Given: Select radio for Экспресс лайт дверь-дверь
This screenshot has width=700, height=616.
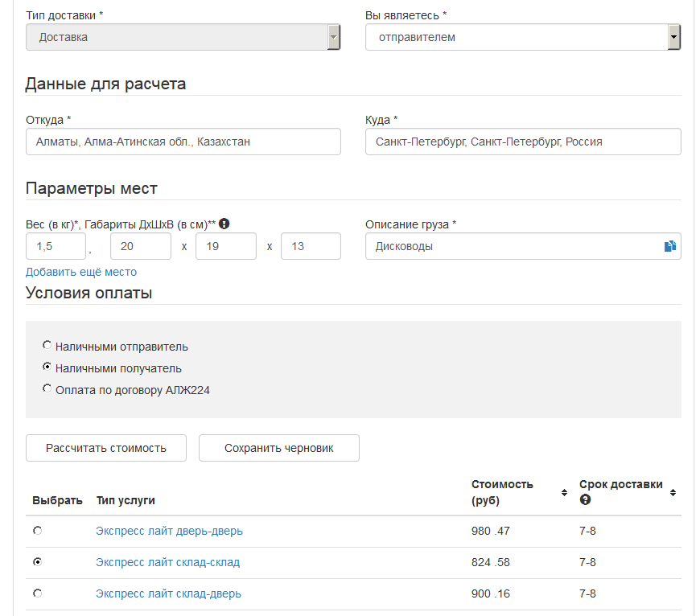Looking at the screenshot, I should click(37, 531).
